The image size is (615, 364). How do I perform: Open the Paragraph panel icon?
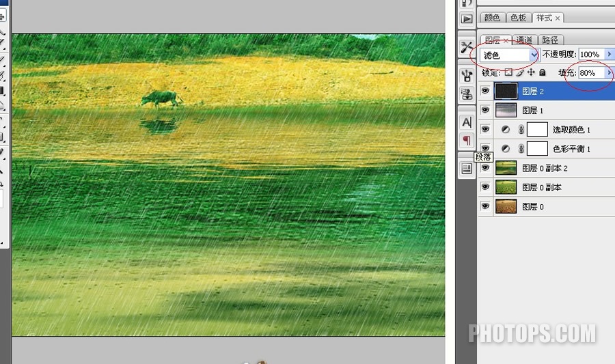[x=467, y=140]
